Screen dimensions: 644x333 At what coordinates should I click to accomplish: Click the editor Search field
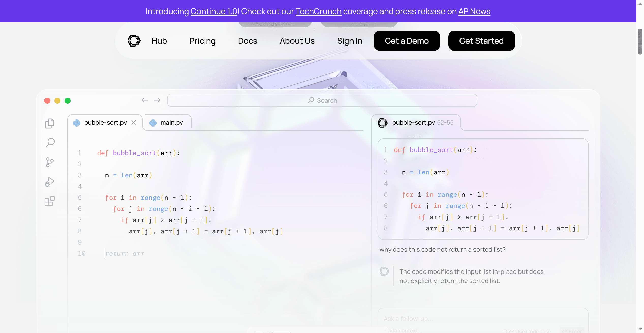coord(322,100)
